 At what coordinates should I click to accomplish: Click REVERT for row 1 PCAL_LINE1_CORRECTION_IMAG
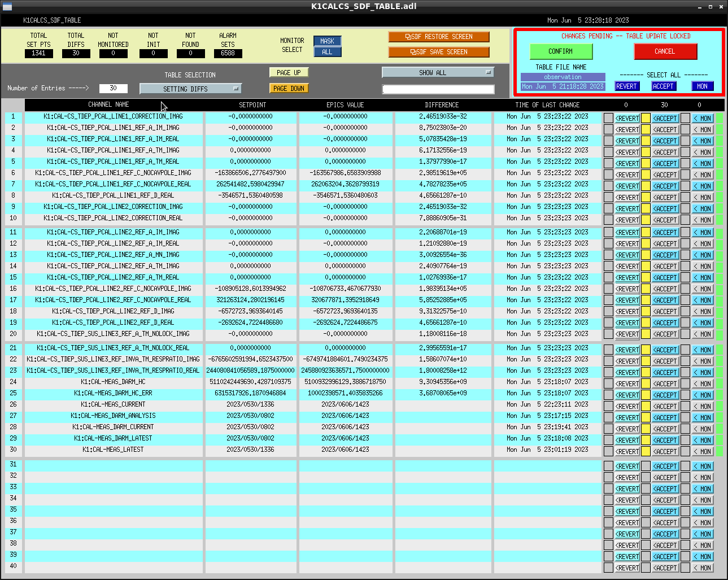(627, 119)
